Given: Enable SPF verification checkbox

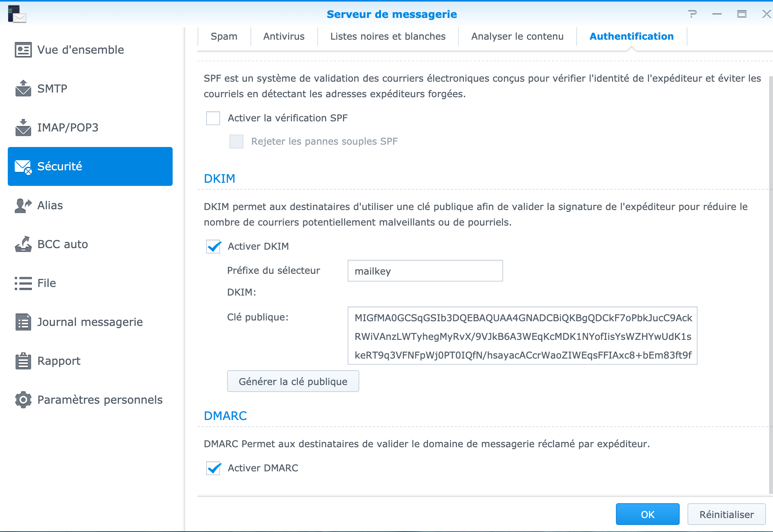Looking at the screenshot, I should (213, 118).
